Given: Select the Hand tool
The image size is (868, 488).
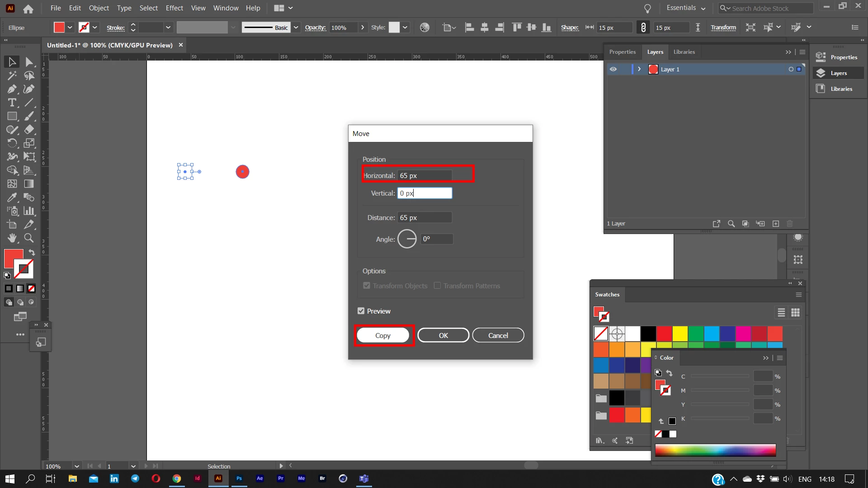Looking at the screenshot, I should (12, 238).
